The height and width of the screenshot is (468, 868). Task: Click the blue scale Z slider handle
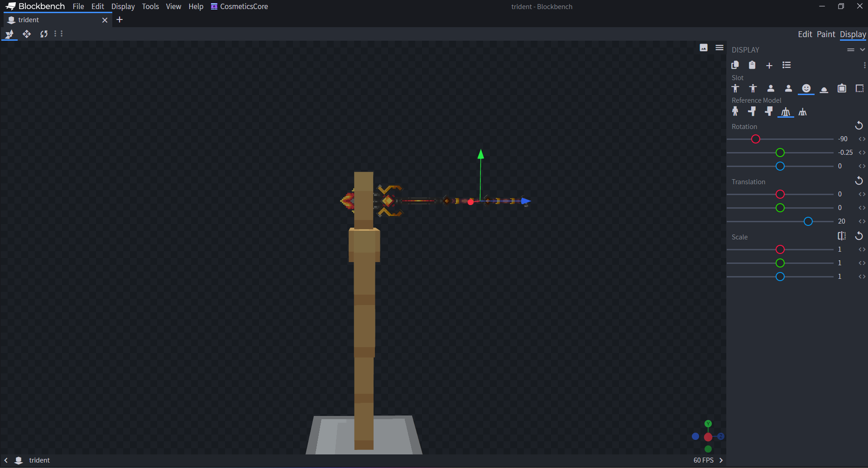click(x=780, y=277)
